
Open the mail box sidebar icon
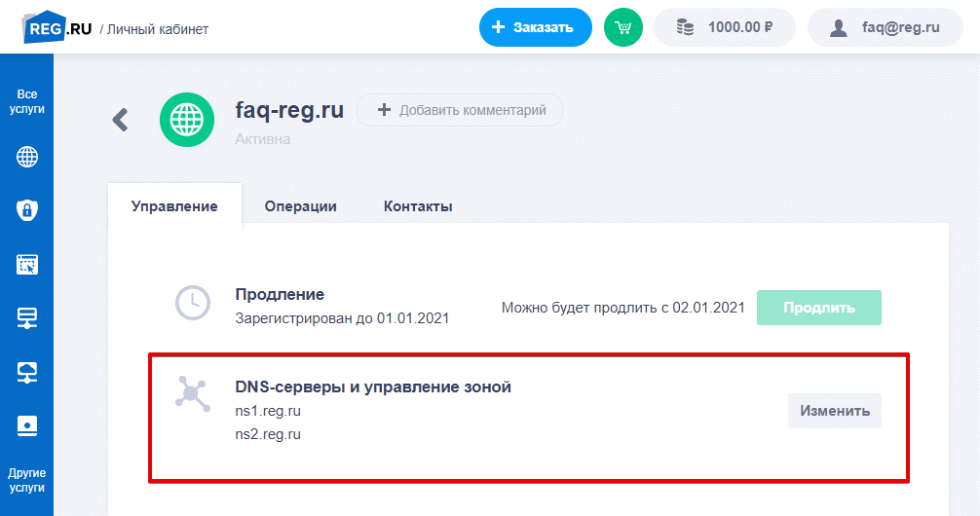coord(27,425)
